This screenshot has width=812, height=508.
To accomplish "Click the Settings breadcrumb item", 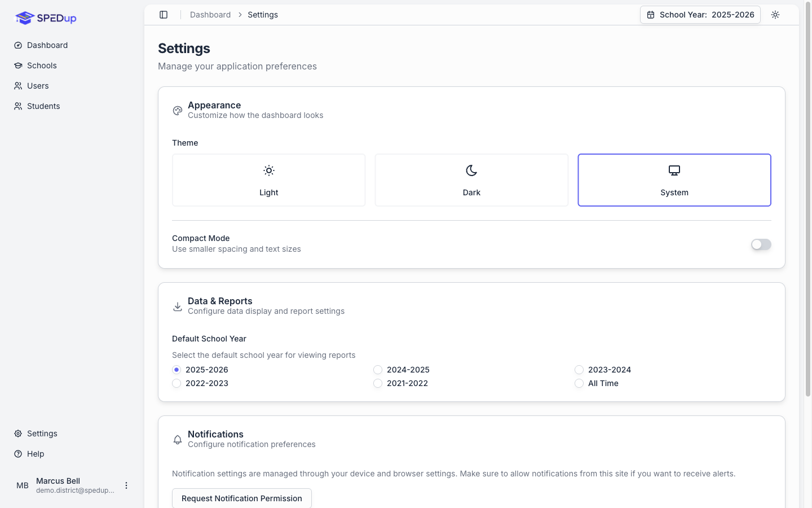I will (x=263, y=15).
